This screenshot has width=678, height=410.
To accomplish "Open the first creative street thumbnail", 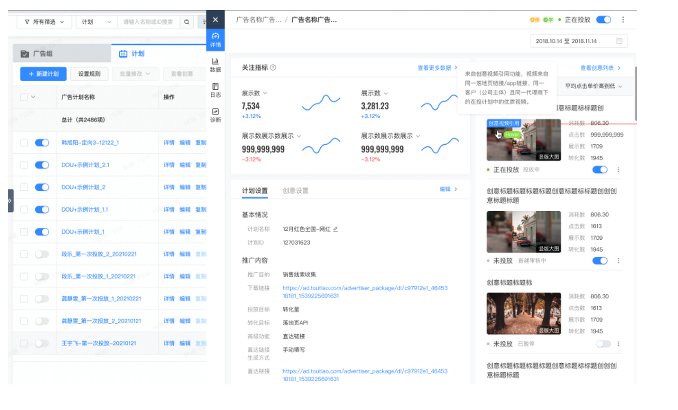I will (x=524, y=140).
